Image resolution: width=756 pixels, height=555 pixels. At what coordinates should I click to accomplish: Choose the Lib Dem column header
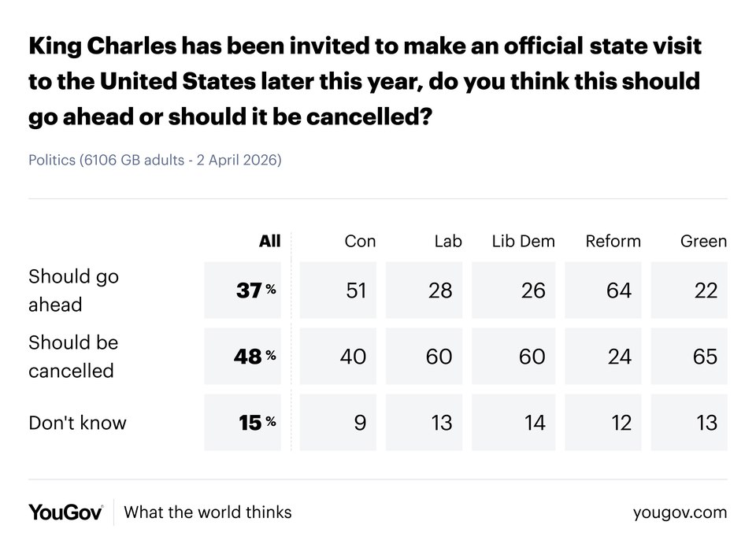(523, 242)
